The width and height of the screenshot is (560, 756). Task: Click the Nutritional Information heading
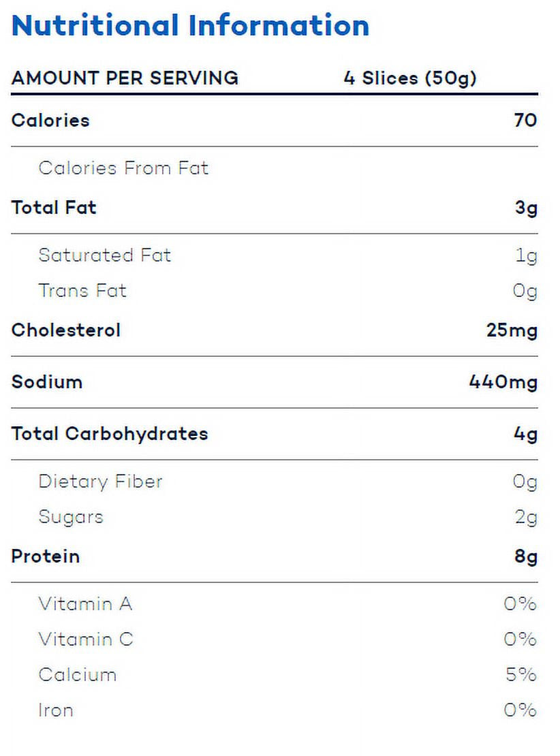pyautogui.click(x=191, y=26)
